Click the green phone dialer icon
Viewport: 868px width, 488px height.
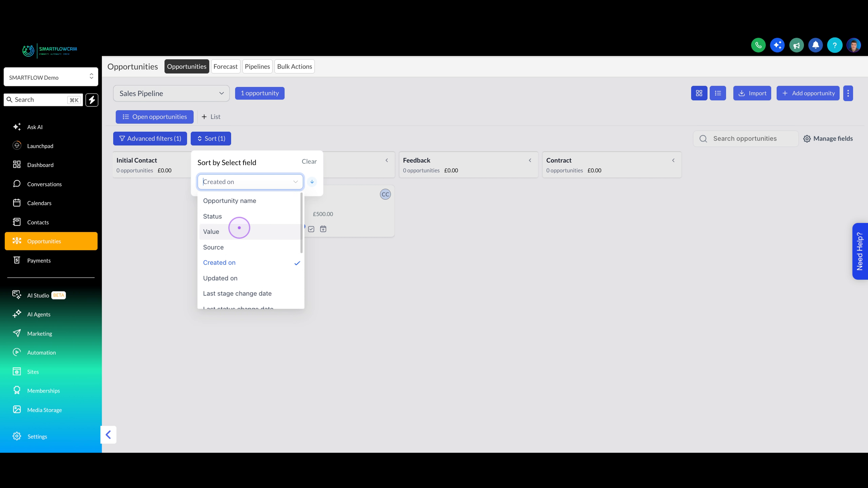tap(758, 45)
